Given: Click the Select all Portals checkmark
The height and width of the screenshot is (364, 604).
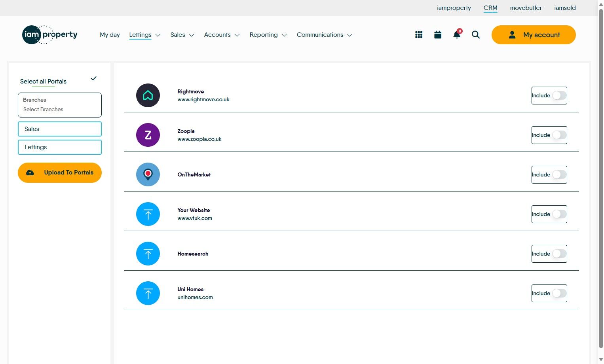Looking at the screenshot, I should [93, 78].
